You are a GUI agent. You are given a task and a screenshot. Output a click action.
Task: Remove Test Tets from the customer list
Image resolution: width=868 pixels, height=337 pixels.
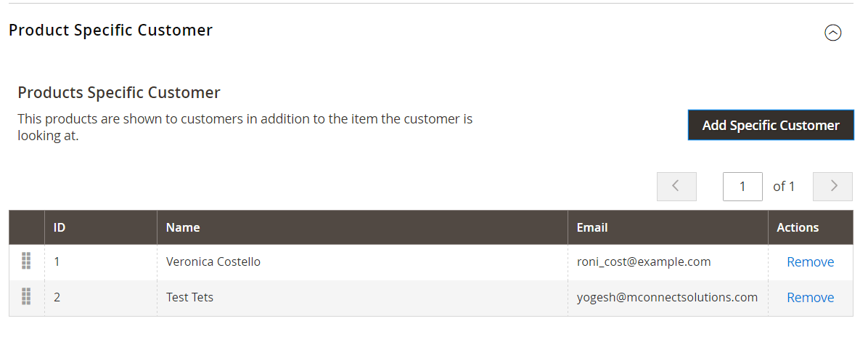[x=810, y=298]
